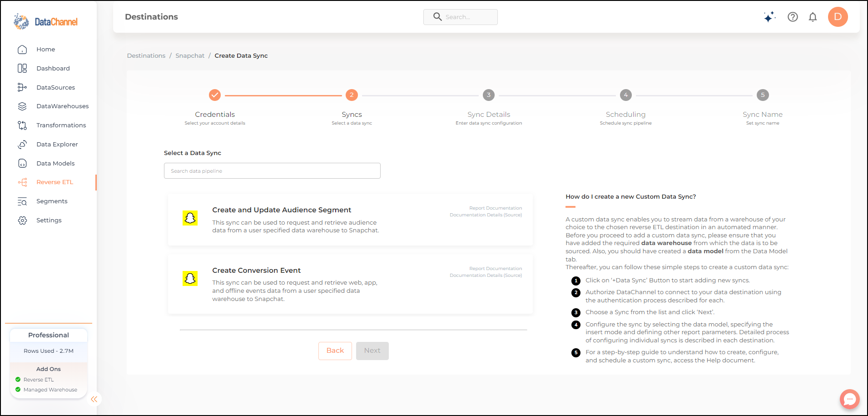
Task: Open the AI sparkle assistant icon
Action: pyautogui.click(x=769, y=17)
